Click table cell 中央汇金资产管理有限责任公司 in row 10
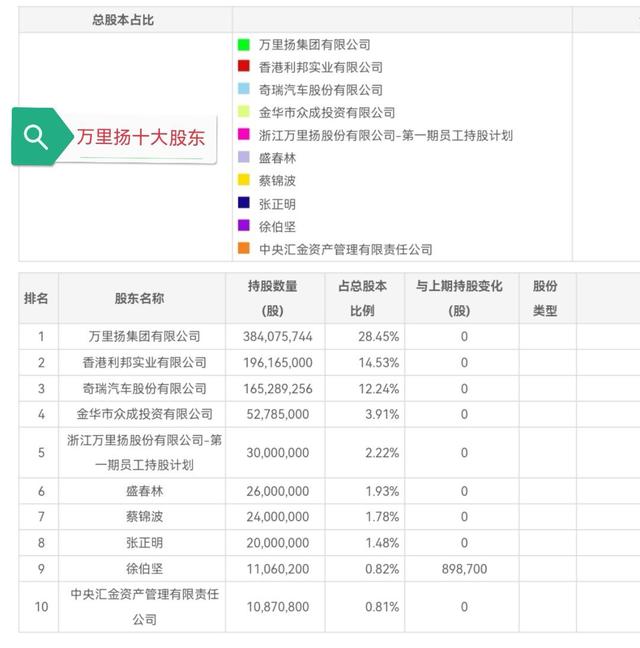The height and width of the screenshot is (648, 640). click(x=144, y=607)
